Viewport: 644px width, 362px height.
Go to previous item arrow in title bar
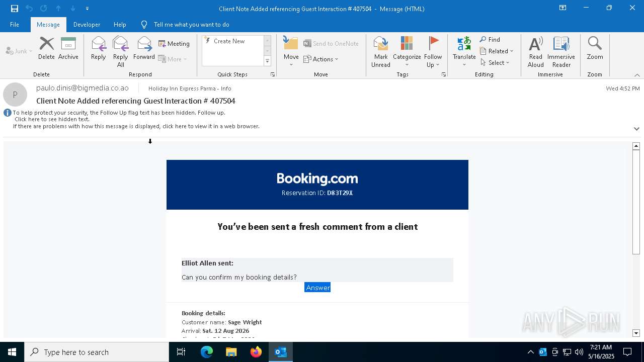point(58,9)
